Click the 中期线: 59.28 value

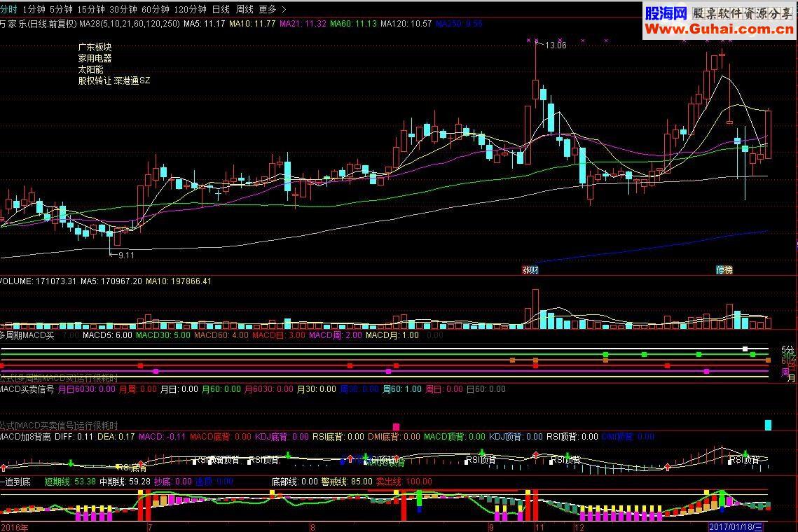[125, 481]
